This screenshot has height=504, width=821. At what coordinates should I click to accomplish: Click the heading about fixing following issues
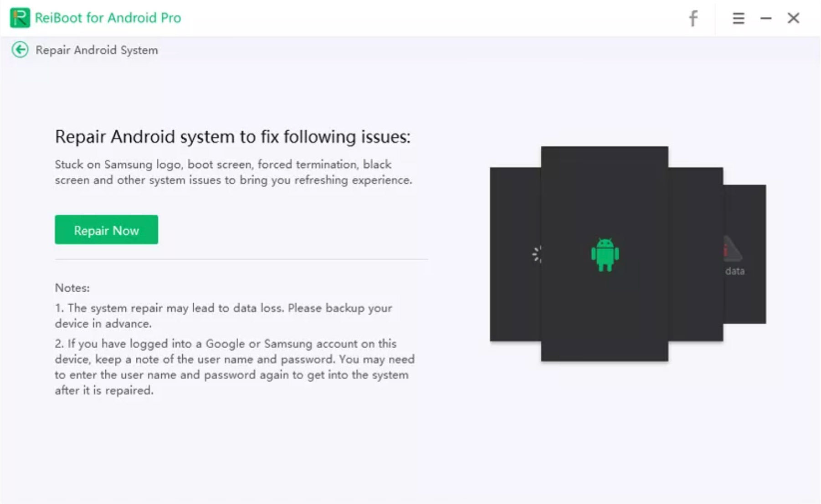(x=232, y=137)
